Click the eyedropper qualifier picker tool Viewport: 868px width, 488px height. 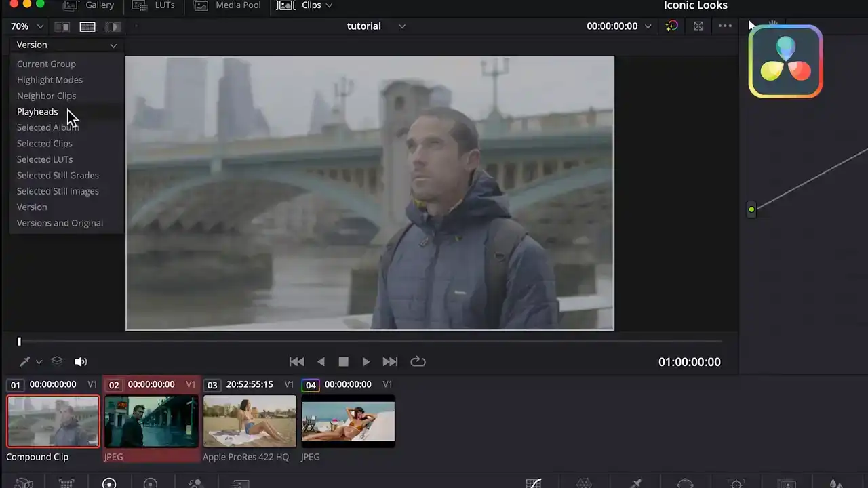[x=25, y=362]
